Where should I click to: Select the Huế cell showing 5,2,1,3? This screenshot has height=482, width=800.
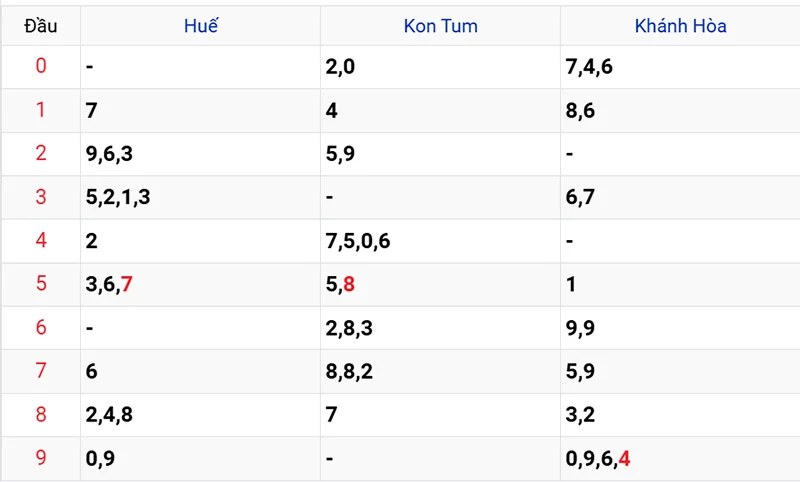118,197
